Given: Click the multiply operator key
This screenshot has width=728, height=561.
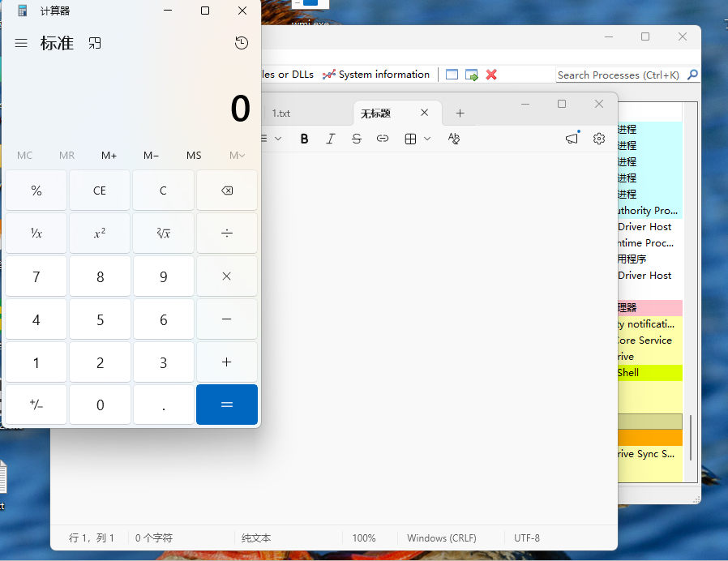Looking at the screenshot, I should click(227, 276).
